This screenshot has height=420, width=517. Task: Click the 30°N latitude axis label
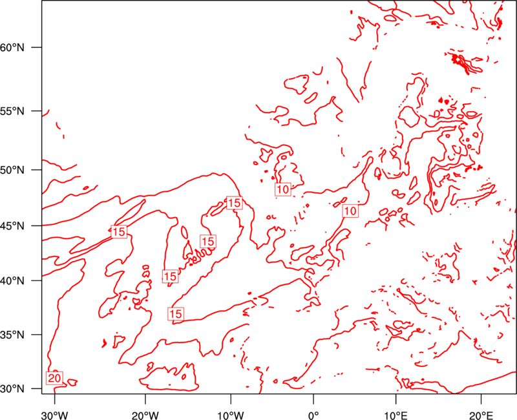click(12, 389)
